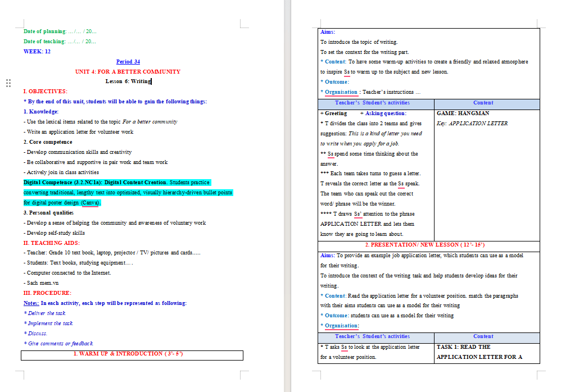The width and height of the screenshot is (561, 392).
Task: Click the '* Discuss.' item
Action: tap(35, 334)
